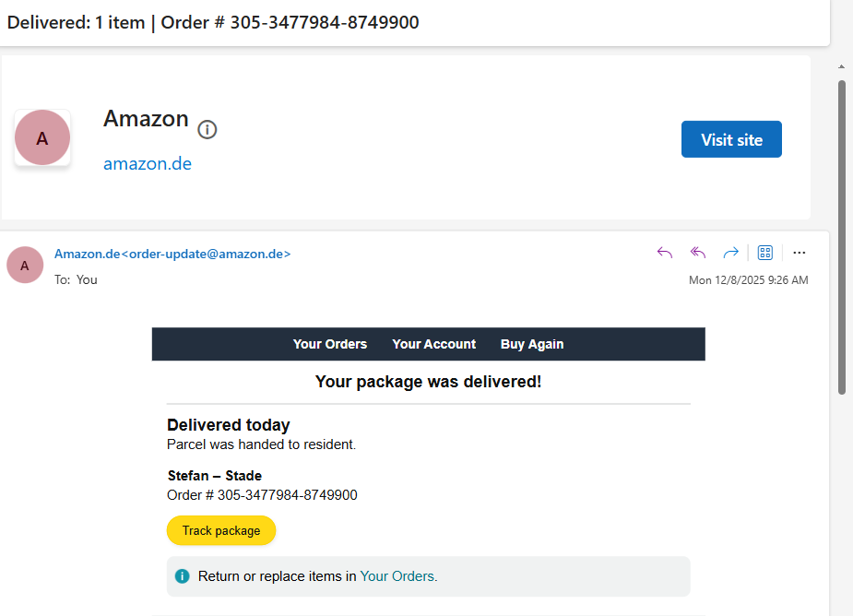
Task: Click the Reply all icon
Action: [x=698, y=253]
